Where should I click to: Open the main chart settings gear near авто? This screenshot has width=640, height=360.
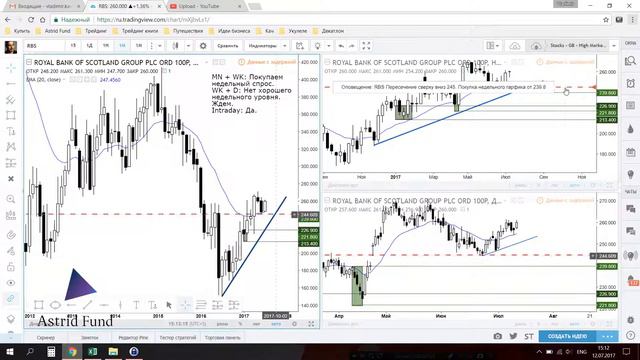294,324
